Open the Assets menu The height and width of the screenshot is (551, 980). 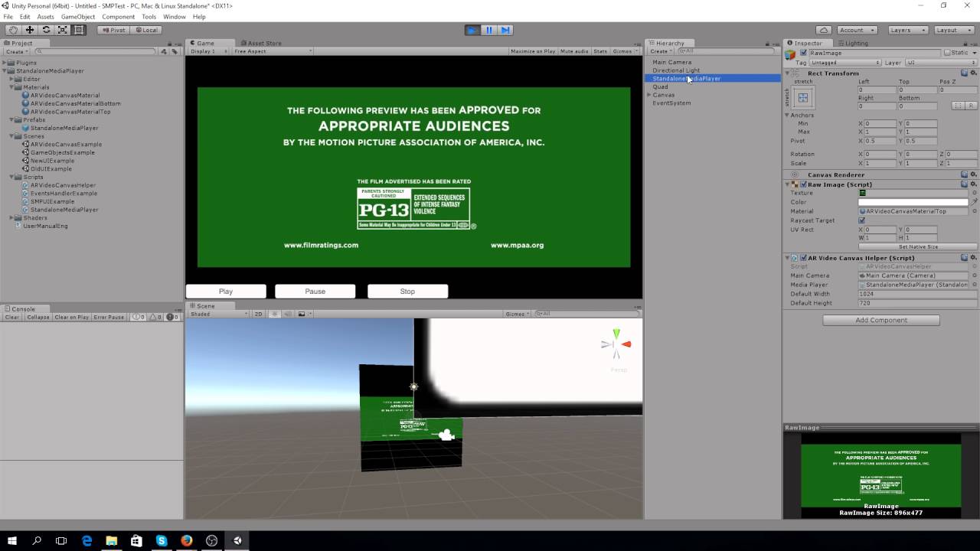[x=46, y=16]
